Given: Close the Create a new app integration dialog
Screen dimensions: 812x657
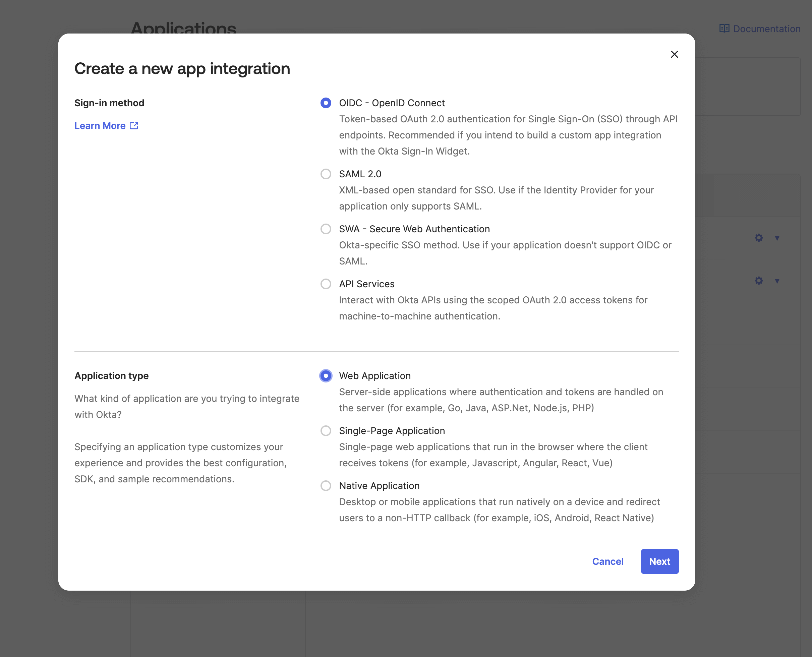Looking at the screenshot, I should 674,54.
